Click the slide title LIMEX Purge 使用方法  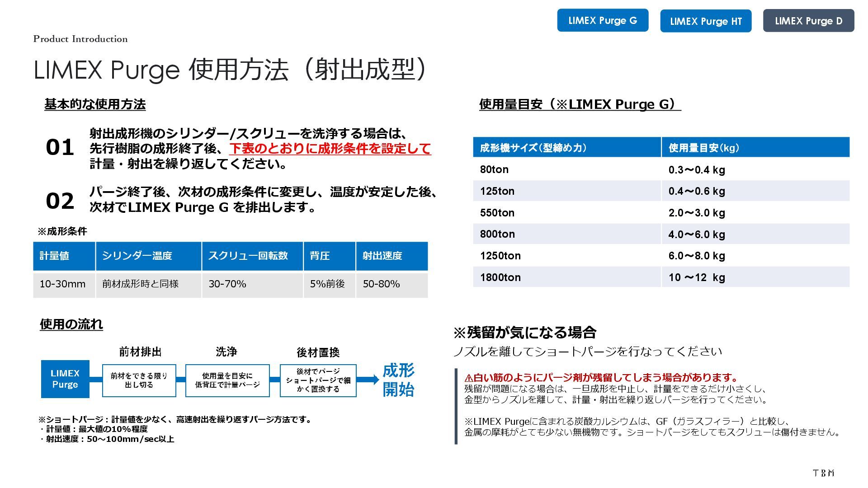[x=230, y=70]
